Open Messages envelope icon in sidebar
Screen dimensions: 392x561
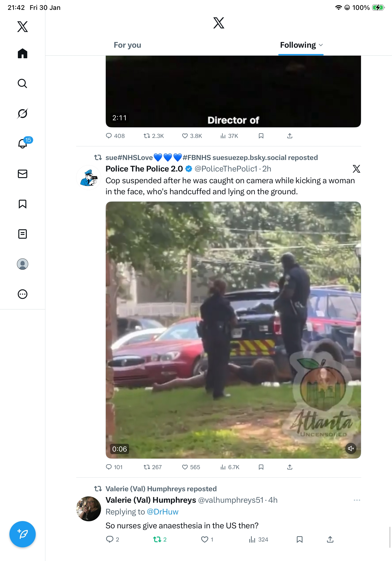tap(23, 174)
